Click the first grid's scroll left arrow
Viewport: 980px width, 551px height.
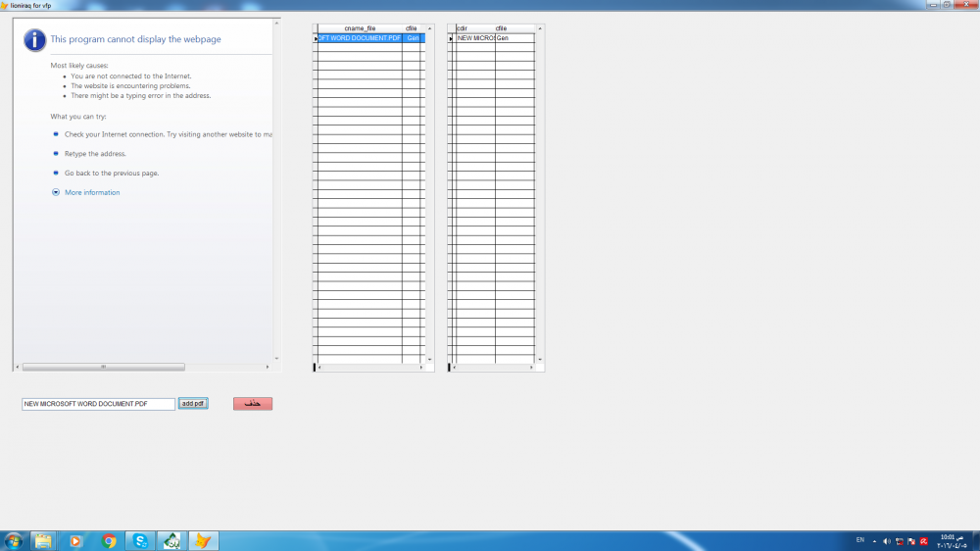320,368
